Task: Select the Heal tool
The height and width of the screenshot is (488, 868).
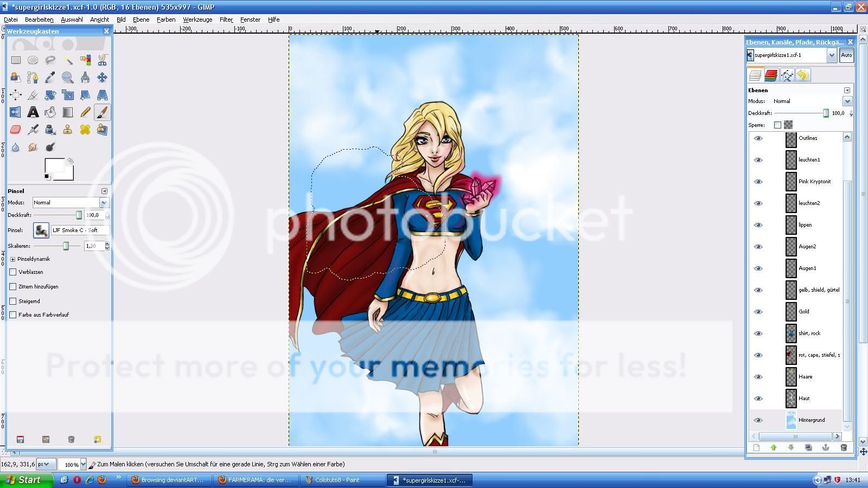Action: pyautogui.click(x=85, y=130)
